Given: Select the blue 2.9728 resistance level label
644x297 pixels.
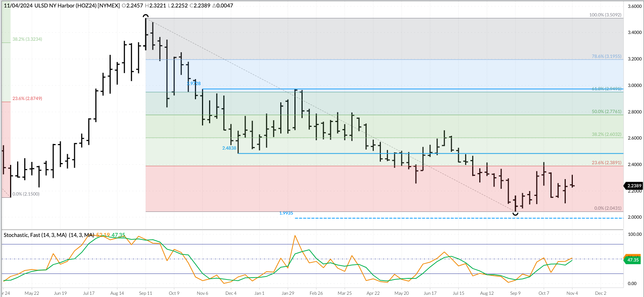Looking at the screenshot, I should tap(194, 84).
